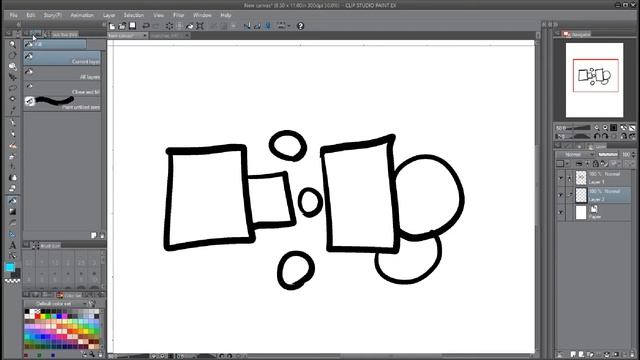Screen dimensions: 640x360
Task: Open the Window menu
Action: tap(202, 15)
